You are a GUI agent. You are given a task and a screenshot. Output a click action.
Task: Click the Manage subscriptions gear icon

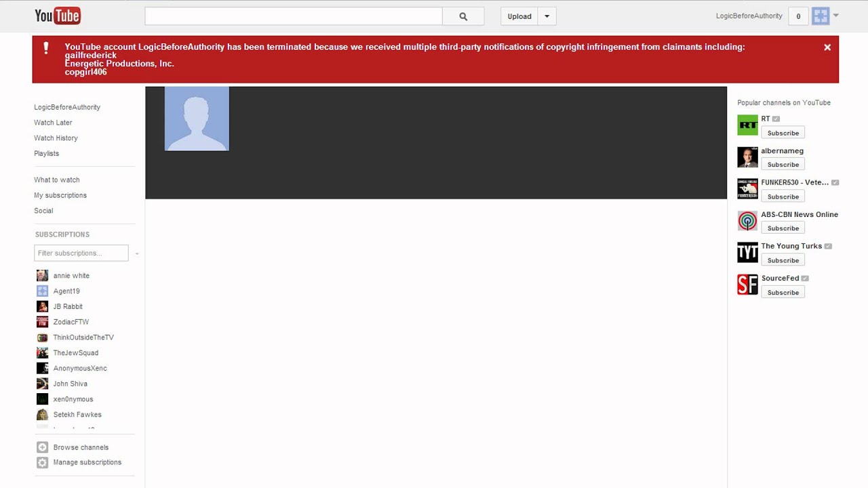pos(42,462)
